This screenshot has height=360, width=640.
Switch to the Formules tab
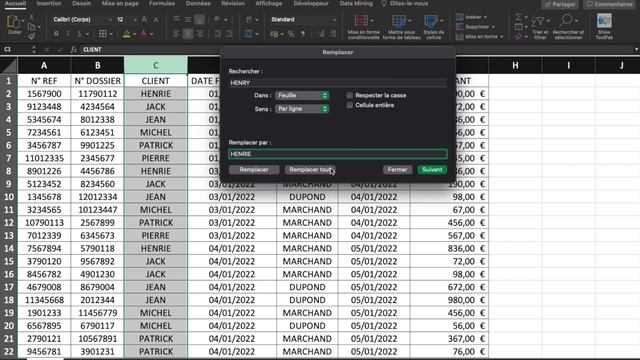tap(162, 3)
